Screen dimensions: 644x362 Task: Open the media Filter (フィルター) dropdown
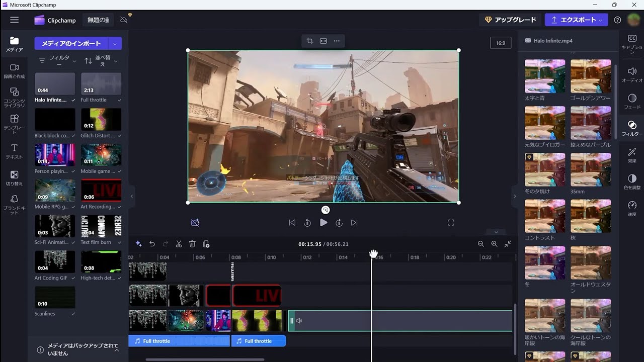coord(58,61)
